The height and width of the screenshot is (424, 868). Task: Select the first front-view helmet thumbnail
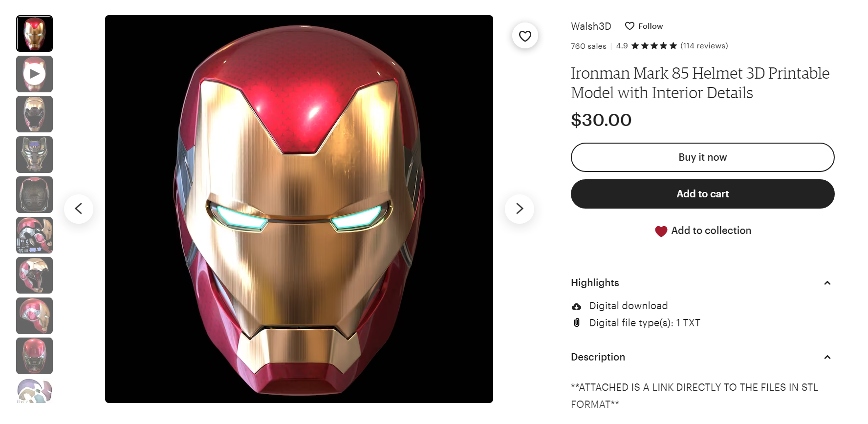click(34, 34)
